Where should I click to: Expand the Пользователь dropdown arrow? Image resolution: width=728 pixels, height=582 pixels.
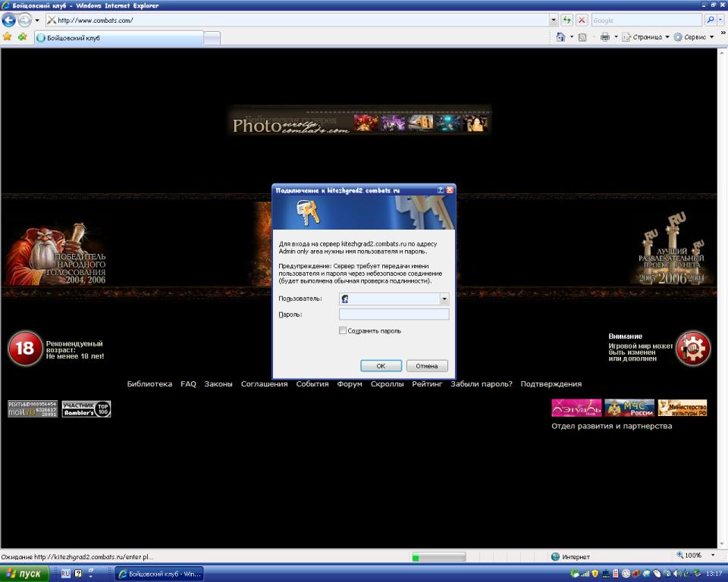444,299
